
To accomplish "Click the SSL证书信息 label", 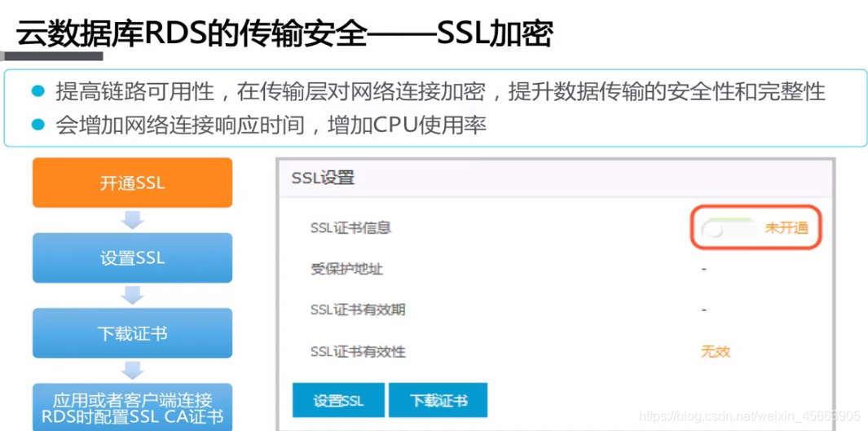I will tap(351, 228).
